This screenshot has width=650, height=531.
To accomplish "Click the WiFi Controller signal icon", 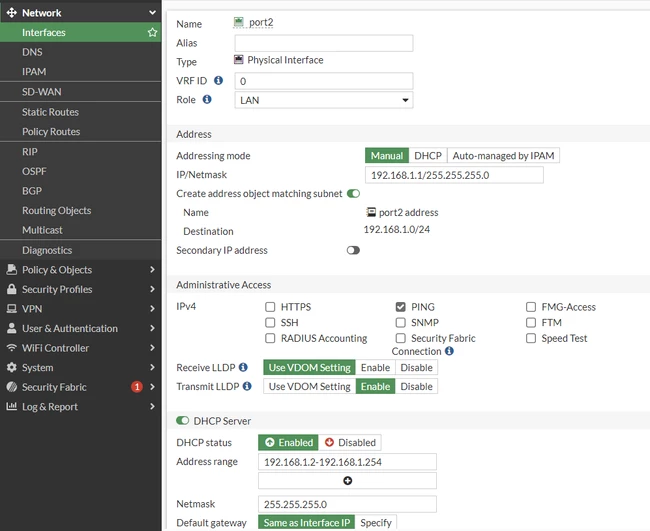I will click(12, 347).
